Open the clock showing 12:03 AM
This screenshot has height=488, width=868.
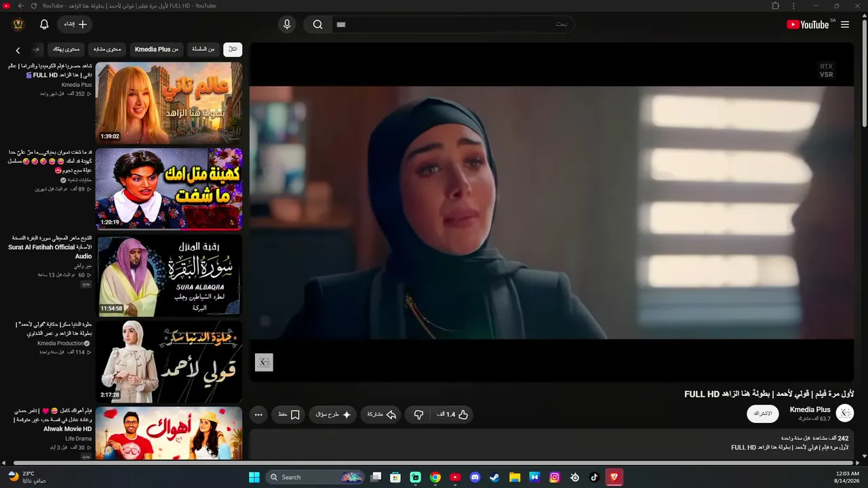pyautogui.click(x=847, y=477)
